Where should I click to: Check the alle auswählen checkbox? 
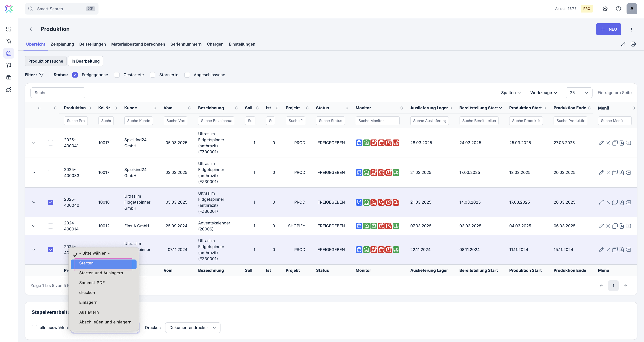[34, 327]
